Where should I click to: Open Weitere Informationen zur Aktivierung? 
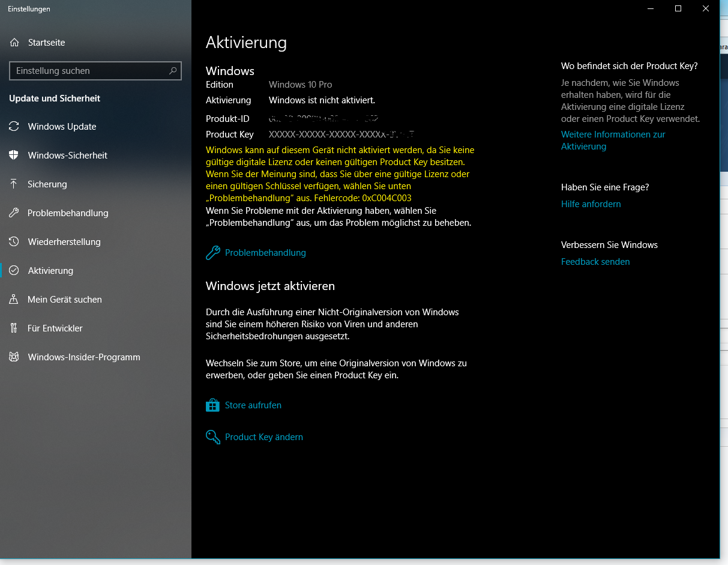click(613, 140)
